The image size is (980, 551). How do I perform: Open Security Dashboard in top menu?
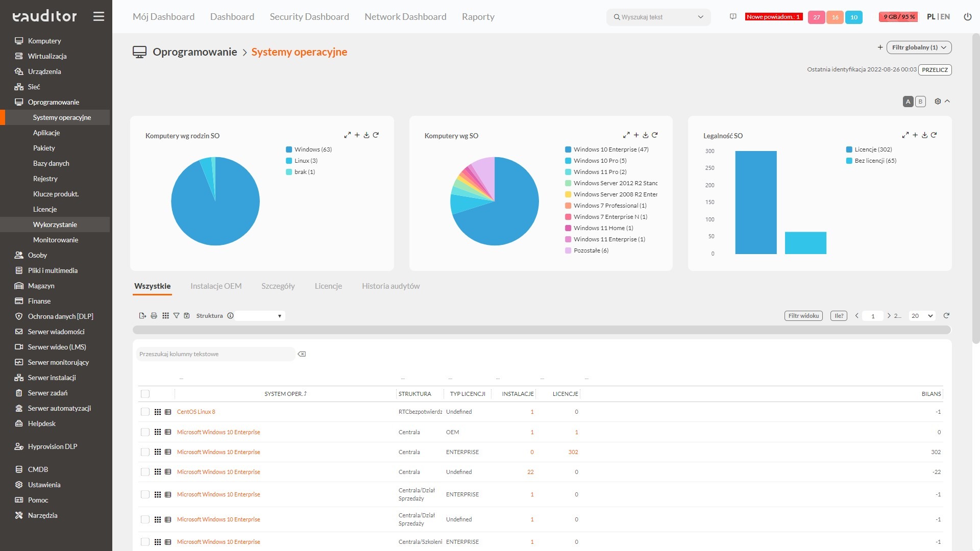tap(309, 17)
